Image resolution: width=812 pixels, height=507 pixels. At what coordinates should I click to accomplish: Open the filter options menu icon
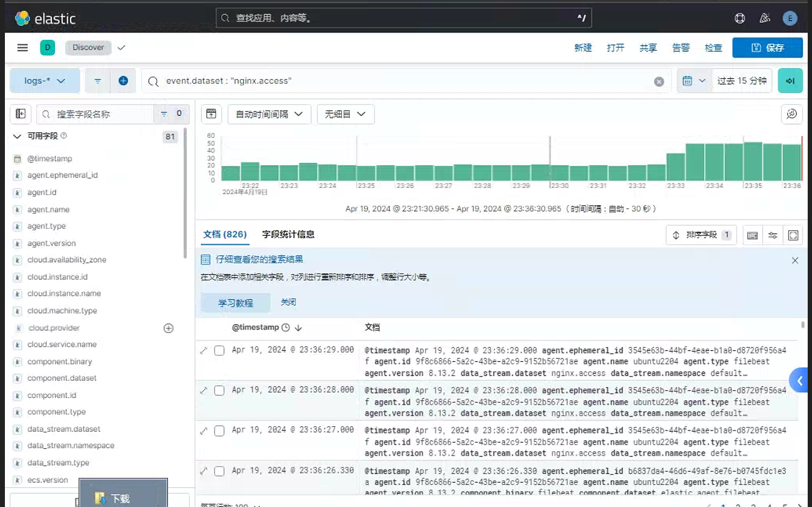pos(97,81)
